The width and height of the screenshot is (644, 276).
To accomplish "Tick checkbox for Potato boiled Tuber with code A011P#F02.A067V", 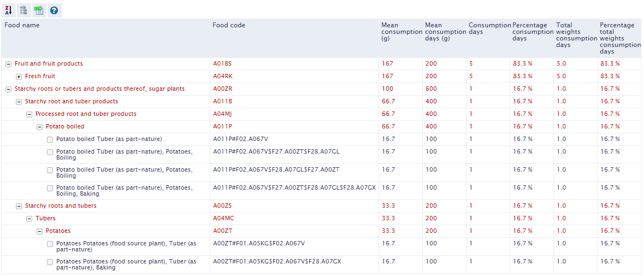I will pos(50,139).
